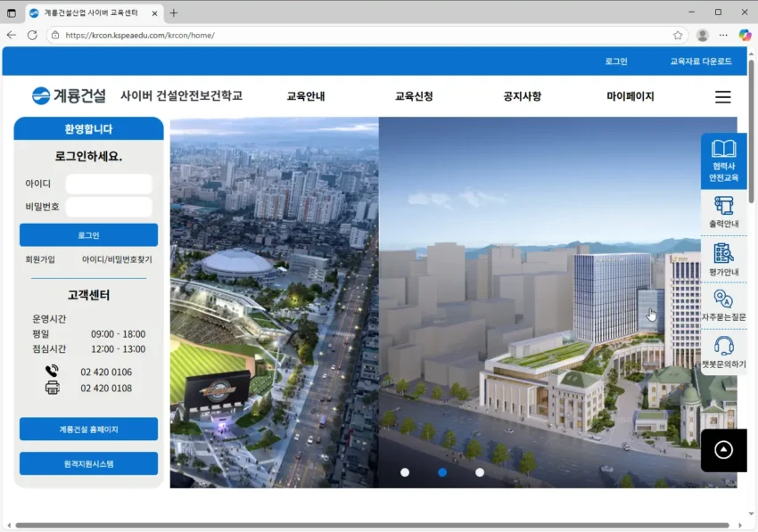
Task: Add this page to browser favorites
Action: point(678,36)
